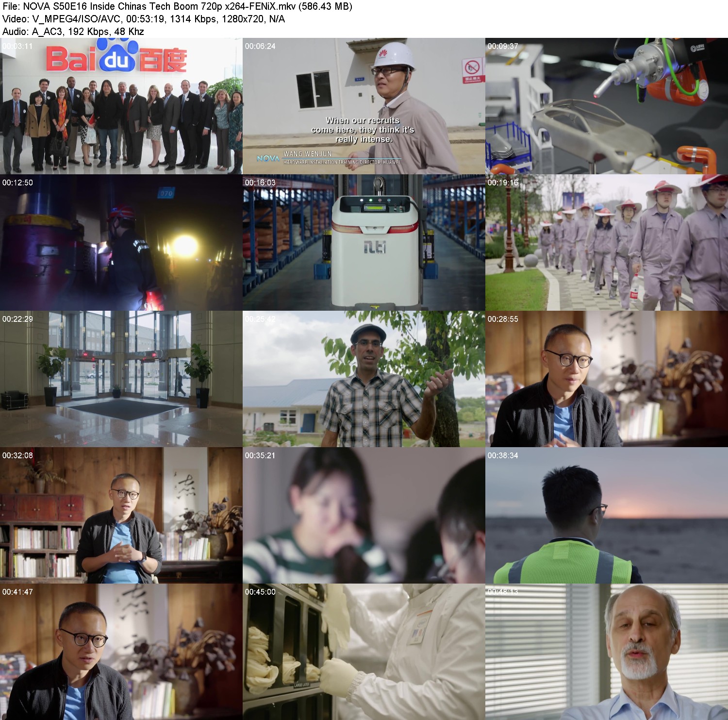Open the robot arm and car model frame at 00:09:37

click(x=607, y=106)
